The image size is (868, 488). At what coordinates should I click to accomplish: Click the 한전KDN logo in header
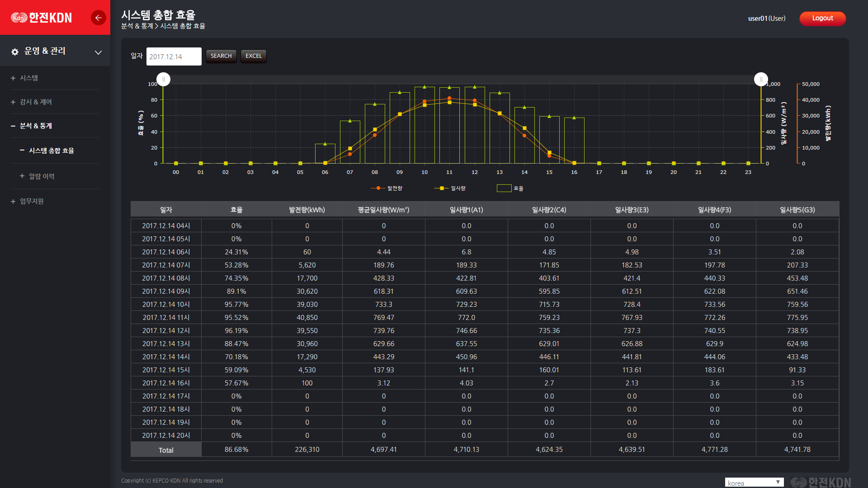[42, 18]
